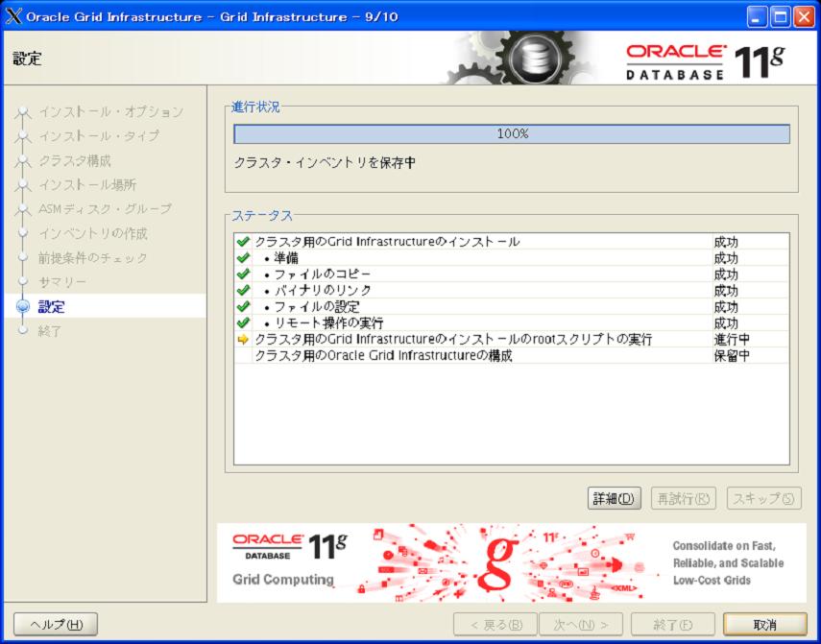The height and width of the screenshot is (644, 821).
Task: Select the クラスタ構成 step
Action: [75, 160]
